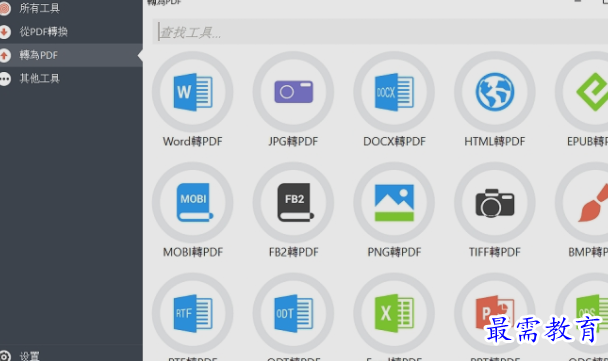Click the DOCX轉PDF label
This screenshot has width=608, height=361.
point(394,142)
